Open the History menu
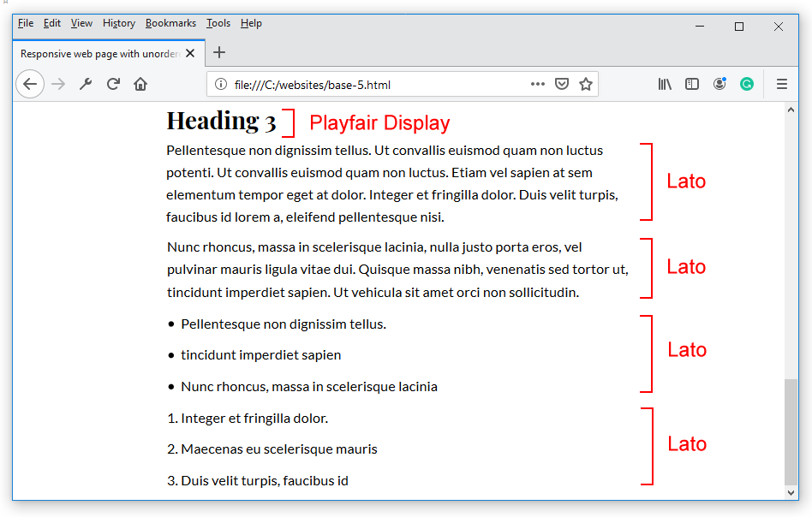The width and height of the screenshot is (812, 517). pos(118,23)
